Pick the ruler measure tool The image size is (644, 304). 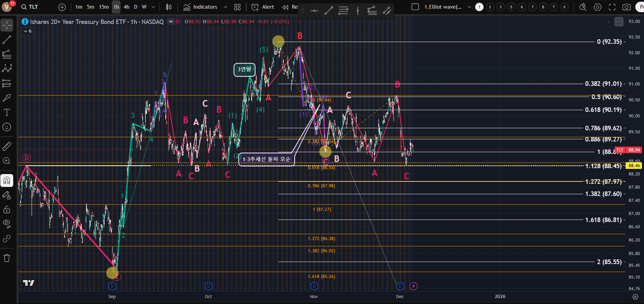pyautogui.click(x=7, y=146)
